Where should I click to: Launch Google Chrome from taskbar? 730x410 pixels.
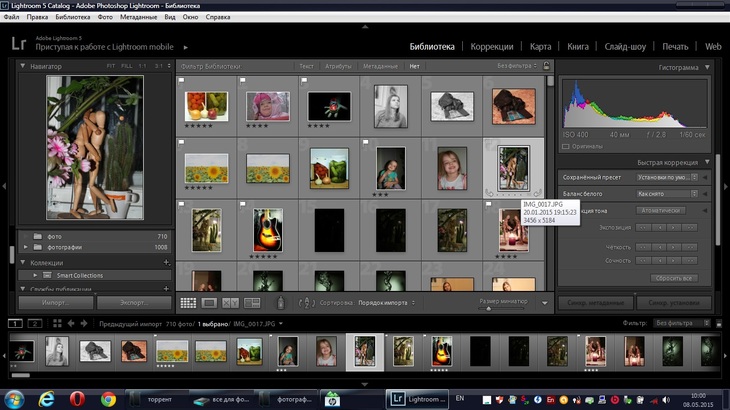[x=108, y=399]
